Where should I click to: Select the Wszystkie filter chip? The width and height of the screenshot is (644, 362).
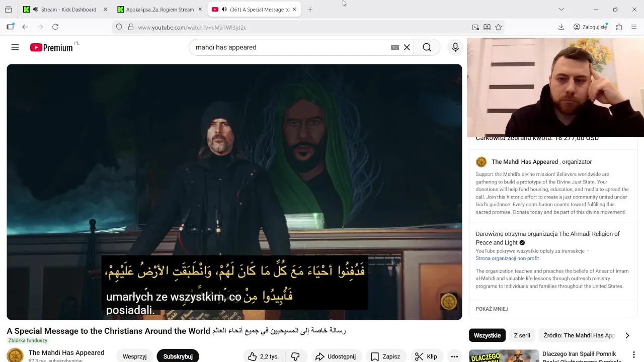coord(487,335)
